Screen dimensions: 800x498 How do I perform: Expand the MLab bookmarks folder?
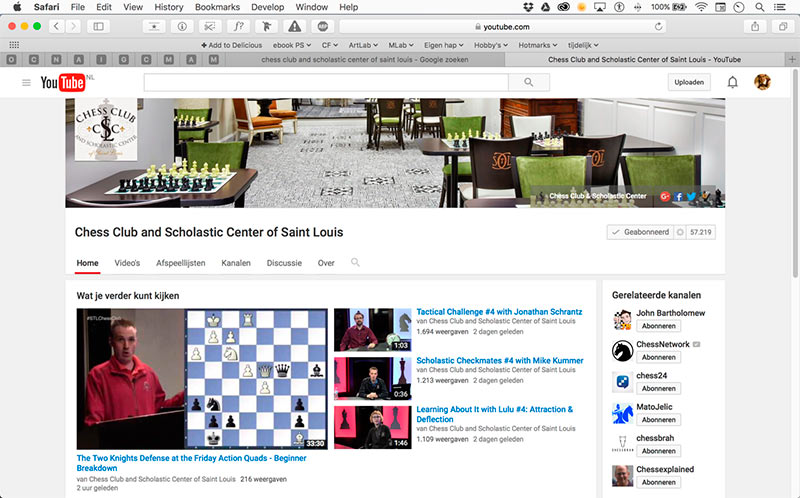(401, 45)
